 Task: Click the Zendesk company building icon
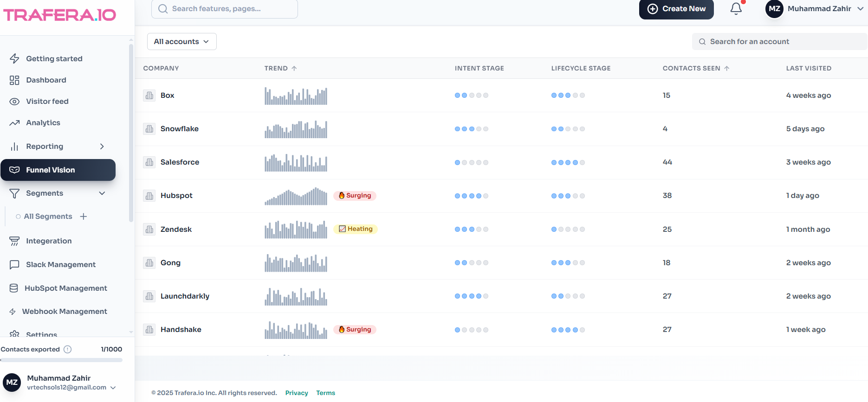click(x=149, y=230)
